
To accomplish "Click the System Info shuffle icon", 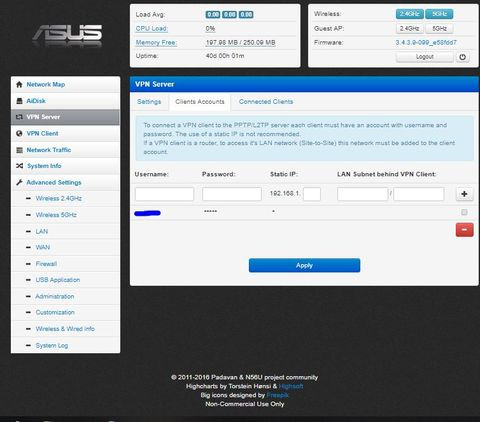I will 19,166.
